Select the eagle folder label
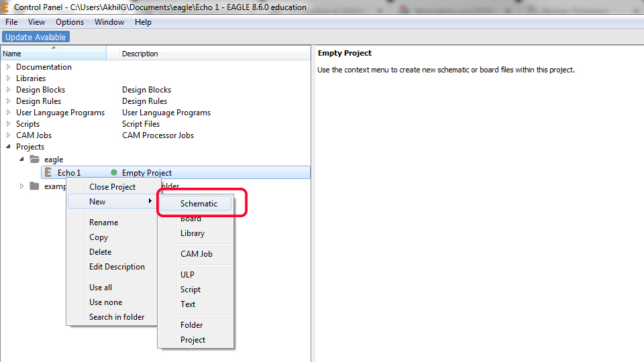 pyautogui.click(x=54, y=160)
